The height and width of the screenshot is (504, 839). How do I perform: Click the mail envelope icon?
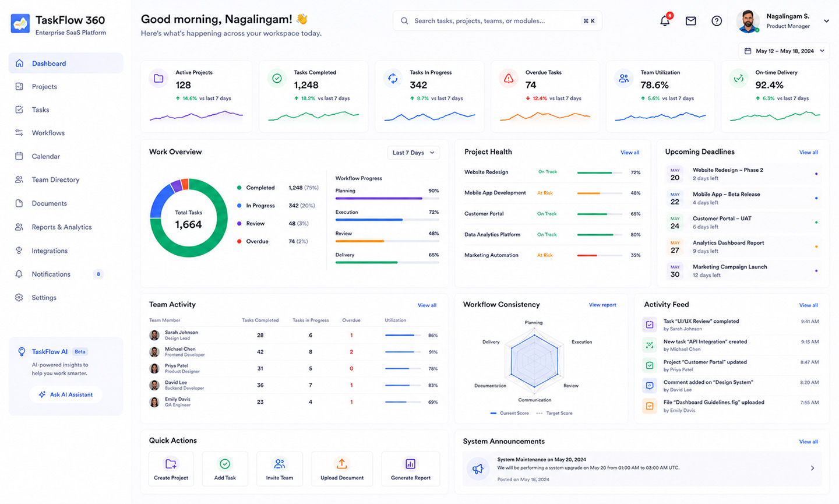click(690, 21)
